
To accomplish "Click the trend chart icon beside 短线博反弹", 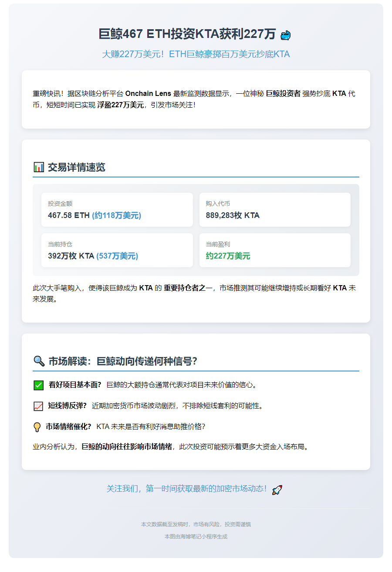I will click(38, 406).
